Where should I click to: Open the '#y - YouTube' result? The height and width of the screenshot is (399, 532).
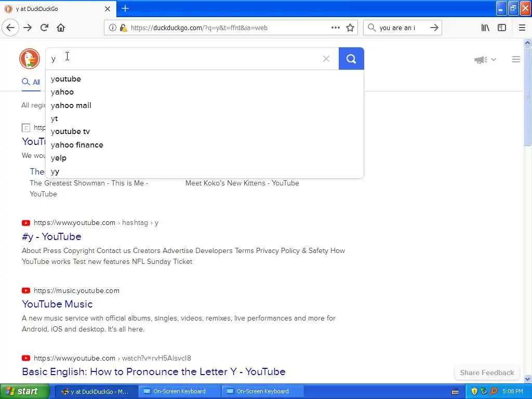tap(51, 236)
